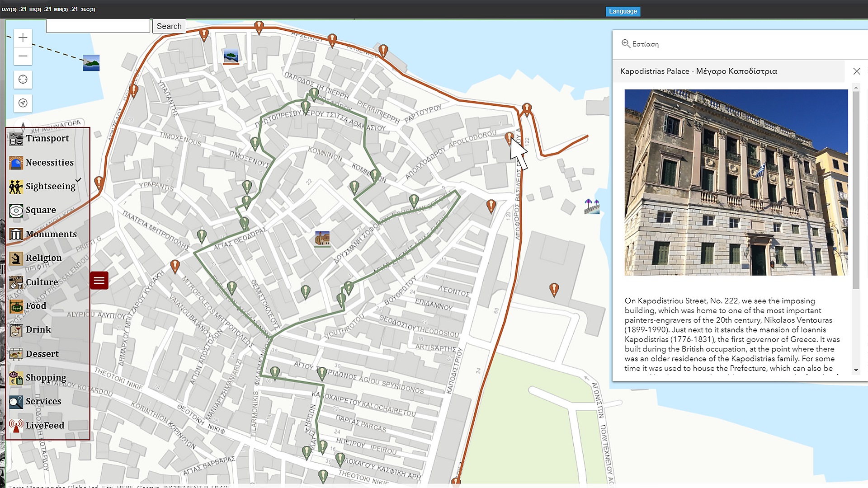Zoom out the map with minus button
This screenshot has width=868, height=488.
23,56
